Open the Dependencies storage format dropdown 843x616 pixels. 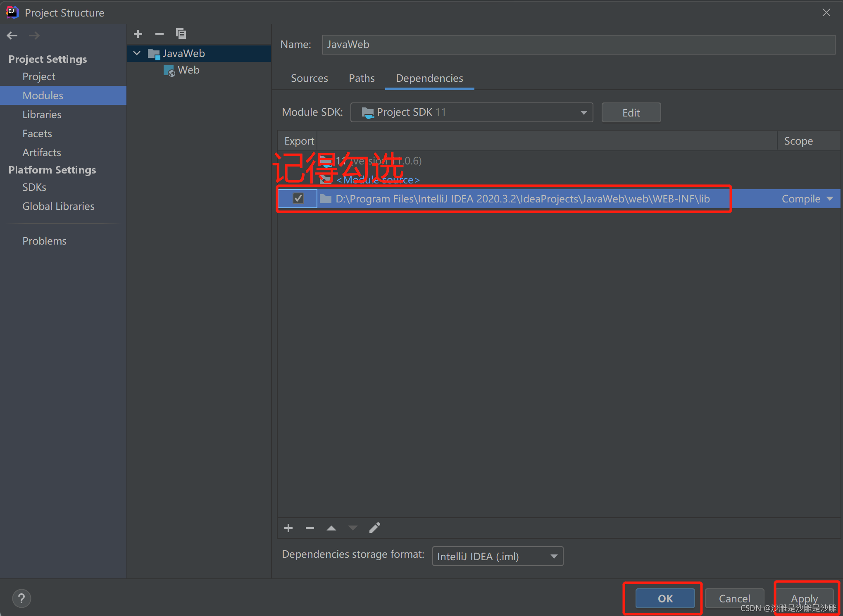pos(498,557)
